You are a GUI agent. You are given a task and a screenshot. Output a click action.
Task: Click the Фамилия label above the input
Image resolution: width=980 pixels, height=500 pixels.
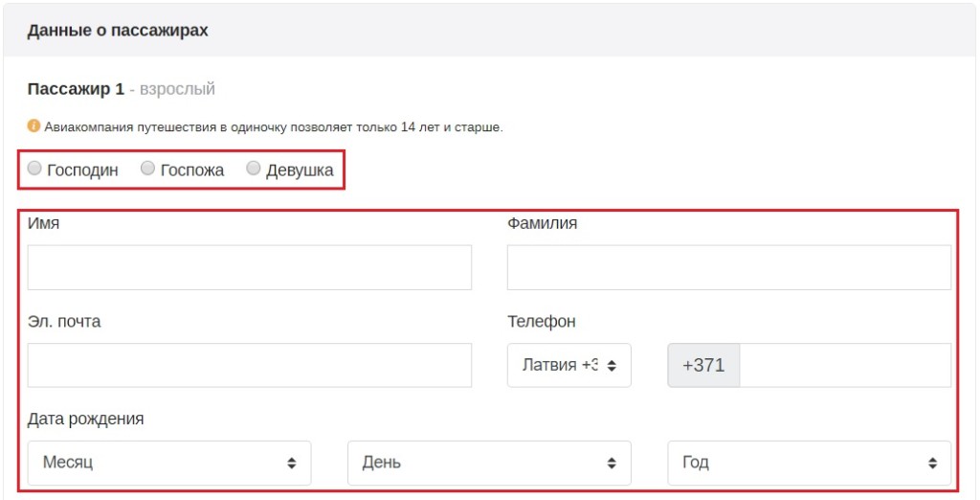point(543,223)
